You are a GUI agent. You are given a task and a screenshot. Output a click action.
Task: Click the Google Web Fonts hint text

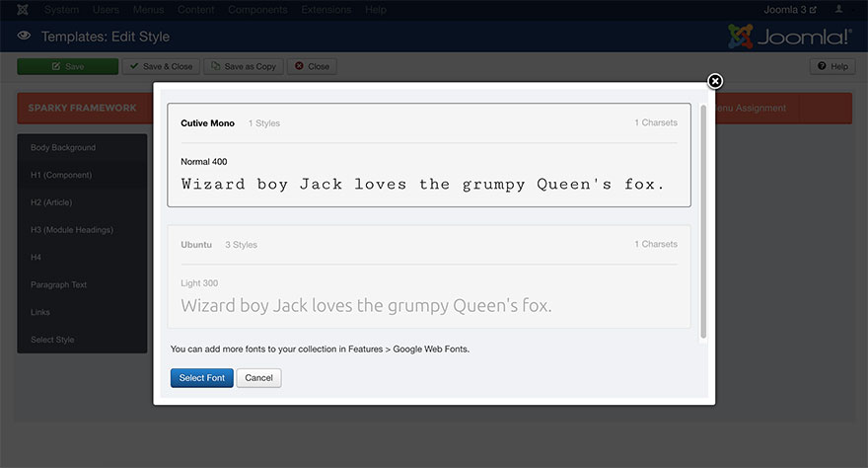[x=320, y=350]
